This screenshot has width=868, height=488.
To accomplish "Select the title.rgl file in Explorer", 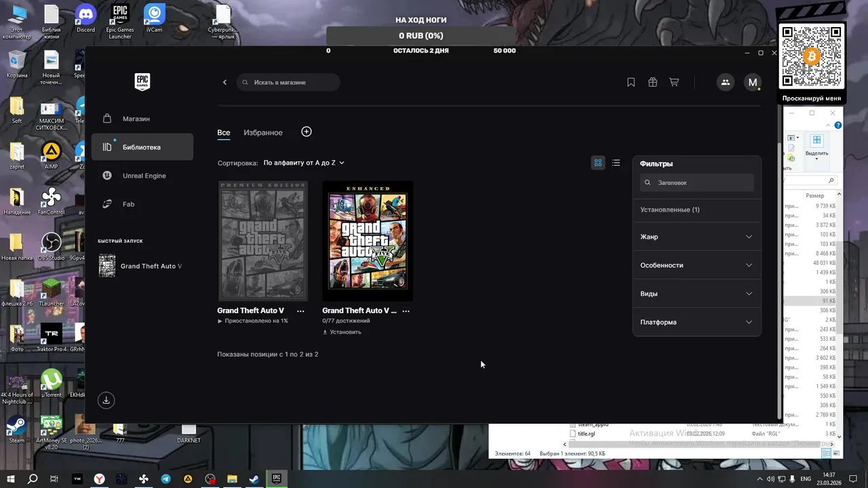I will coord(586,434).
